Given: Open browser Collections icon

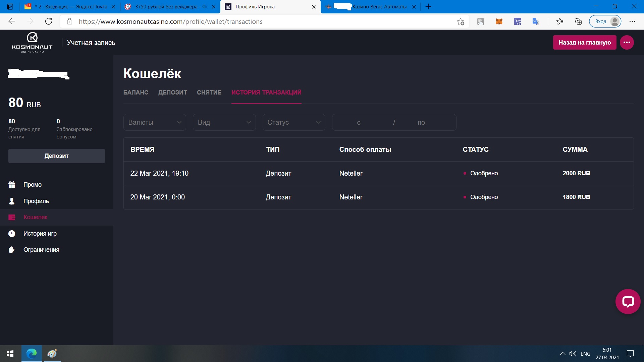Looking at the screenshot, I should coord(578,21).
